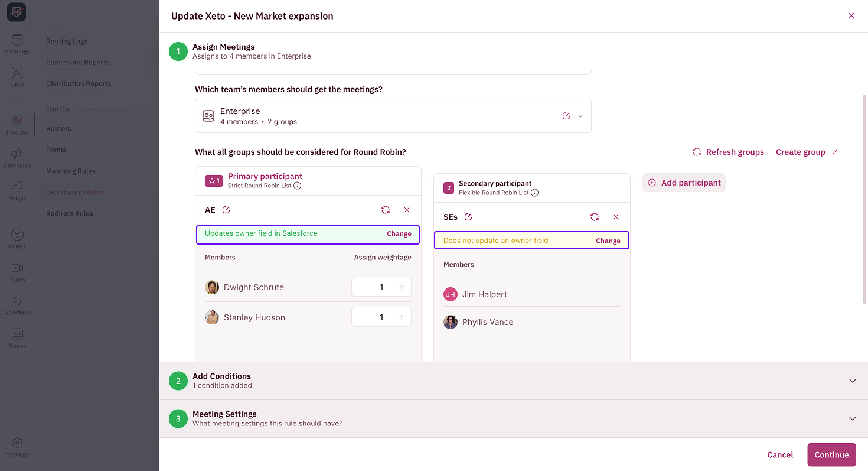The image size is (868, 471).
Task: Click the Add participant button
Action: pyautogui.click(x=684, y=183)
